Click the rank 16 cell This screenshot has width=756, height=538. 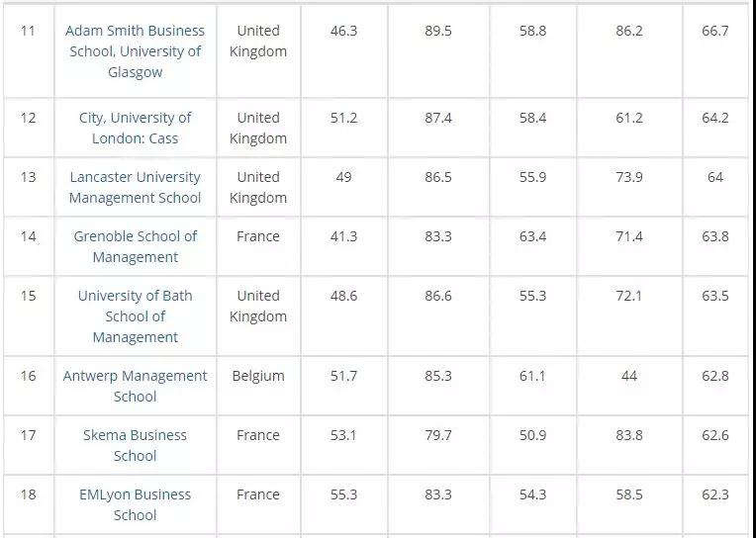point(28,376)
